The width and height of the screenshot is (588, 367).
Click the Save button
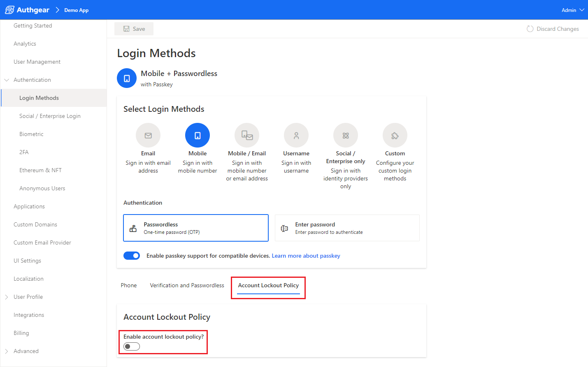pos(134,29)
